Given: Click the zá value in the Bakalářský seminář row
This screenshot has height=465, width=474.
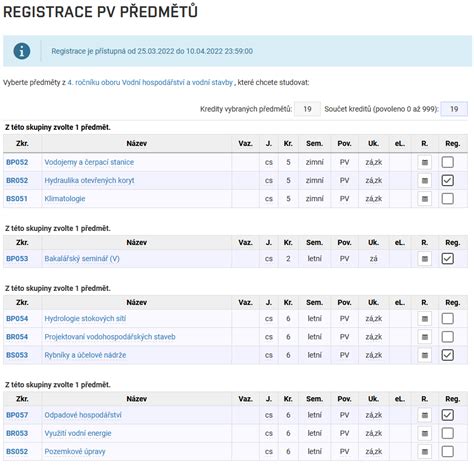Looking at the screenshot, I should tap(373, 259).
